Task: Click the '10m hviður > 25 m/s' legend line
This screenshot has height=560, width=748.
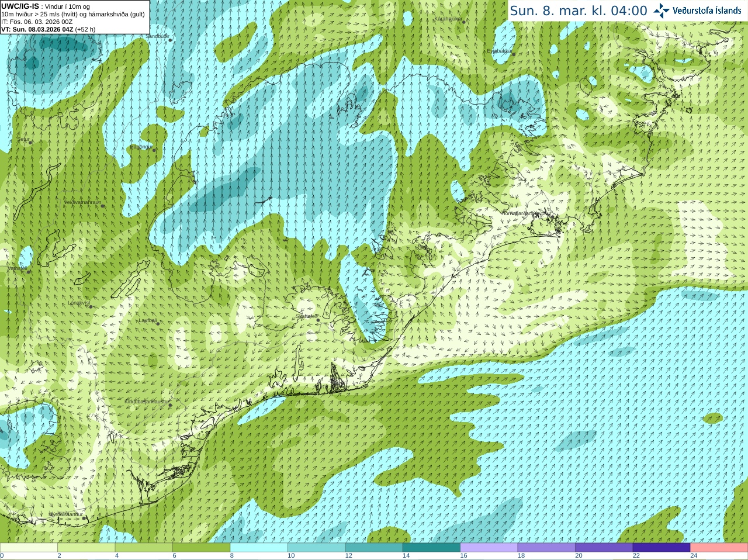Action: point(73,14)
